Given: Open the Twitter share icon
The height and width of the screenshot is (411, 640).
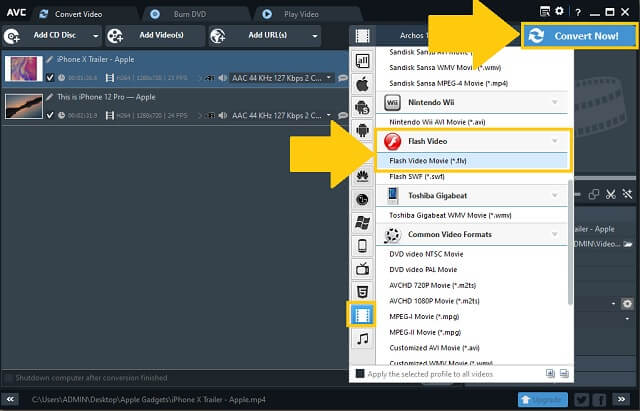Looking at the screenshot, I should click(582, 399).
